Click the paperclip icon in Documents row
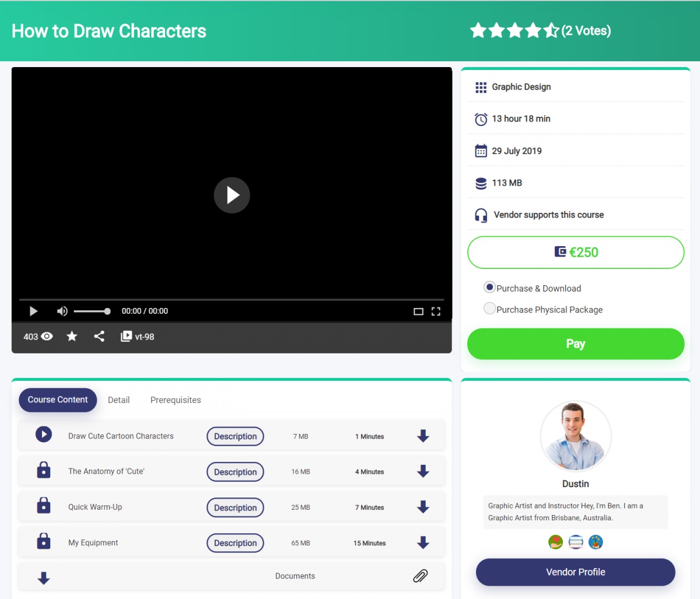 [420, 576]
